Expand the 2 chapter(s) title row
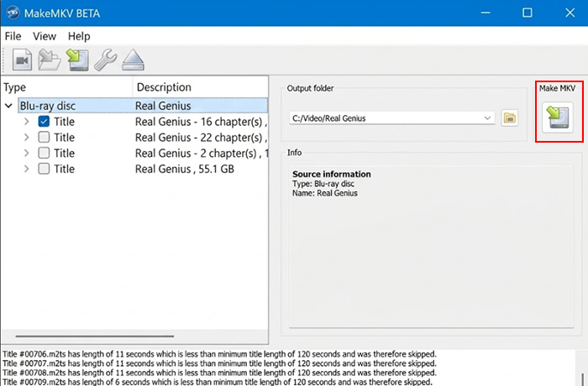588x386 pixels. (27, 153)
